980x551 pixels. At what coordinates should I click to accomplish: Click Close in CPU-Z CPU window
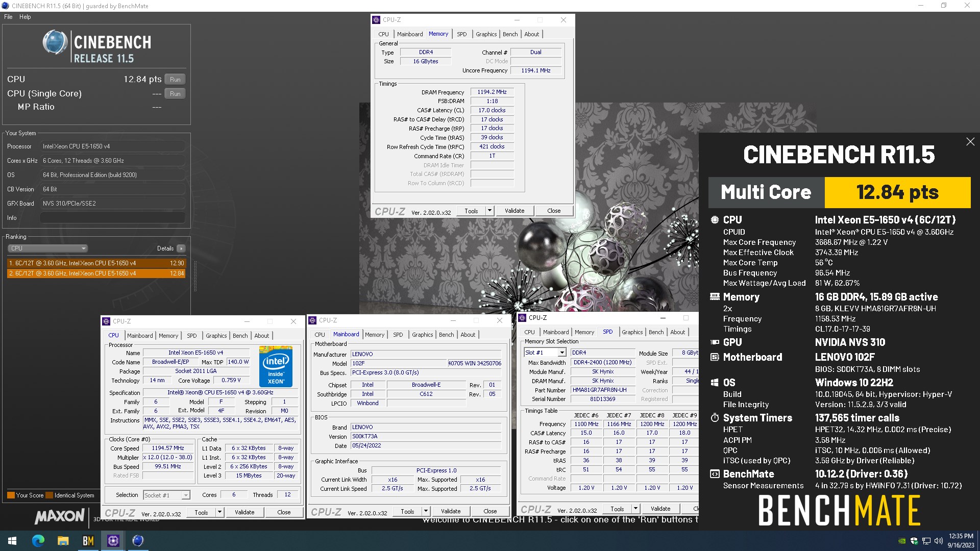[x=284, y=512]
